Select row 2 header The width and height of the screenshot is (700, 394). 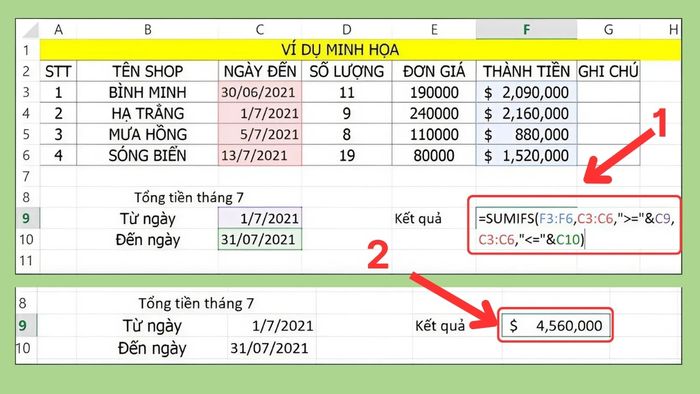(x=28, y=71)
